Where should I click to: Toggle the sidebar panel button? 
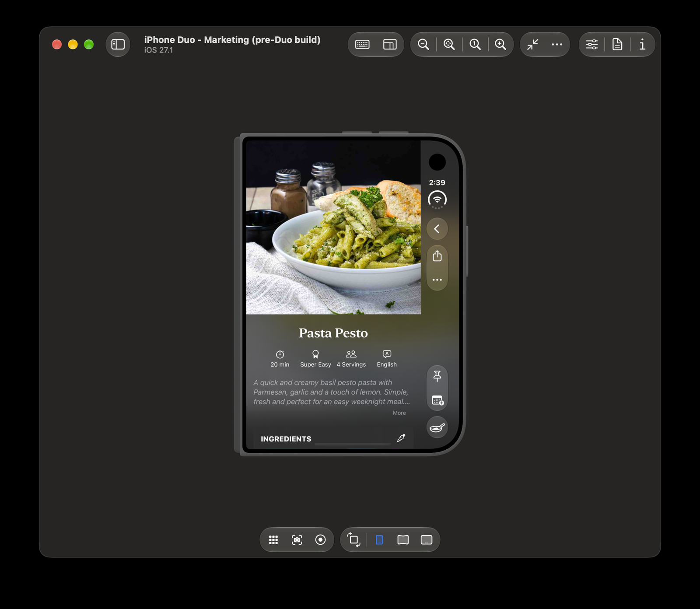click(x=118, y=44)
